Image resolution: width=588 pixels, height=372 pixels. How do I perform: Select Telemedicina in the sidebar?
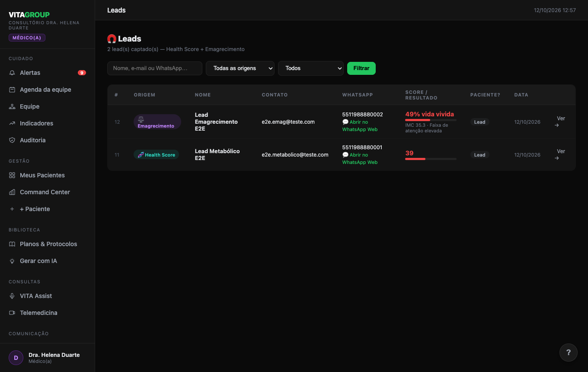point(48,313)
